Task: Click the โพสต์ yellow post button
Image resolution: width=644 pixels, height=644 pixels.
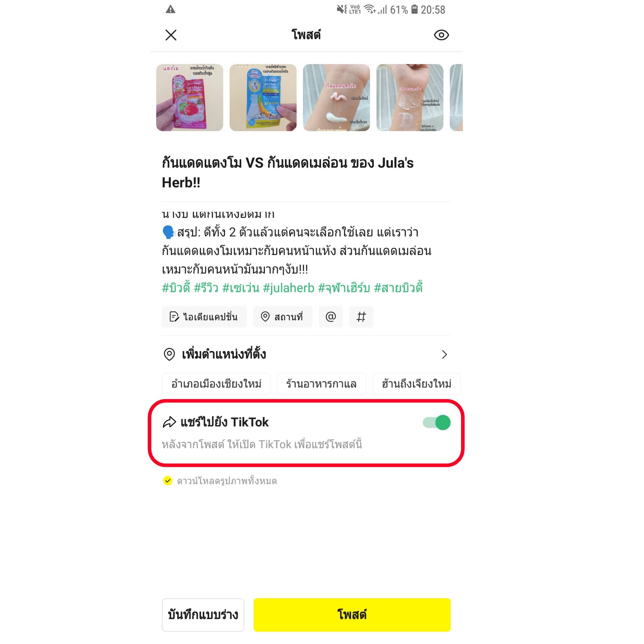Action: point(352,614)
